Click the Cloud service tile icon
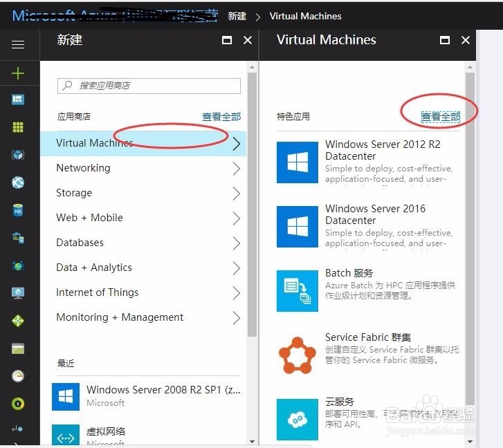 (298, 420)
